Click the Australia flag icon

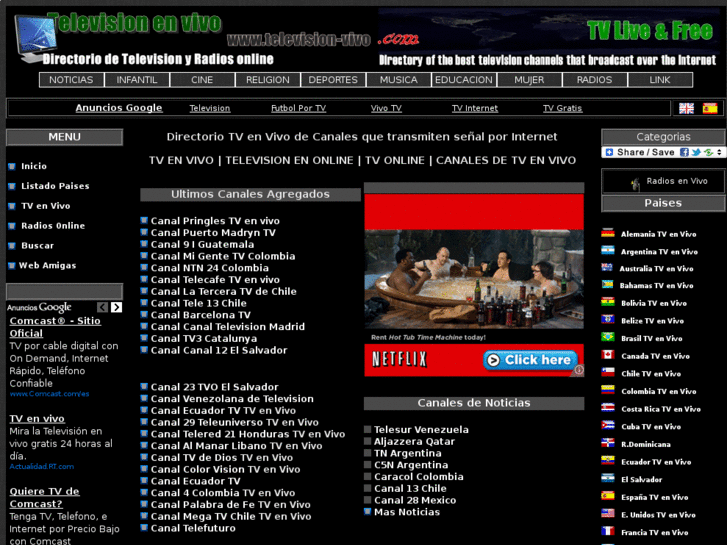[x=607, y=268]
